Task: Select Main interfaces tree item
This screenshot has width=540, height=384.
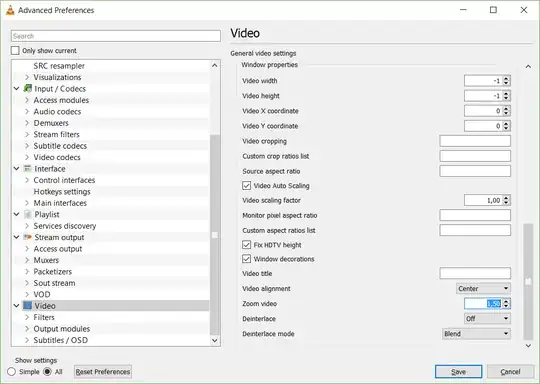Action: coord(60,203)
